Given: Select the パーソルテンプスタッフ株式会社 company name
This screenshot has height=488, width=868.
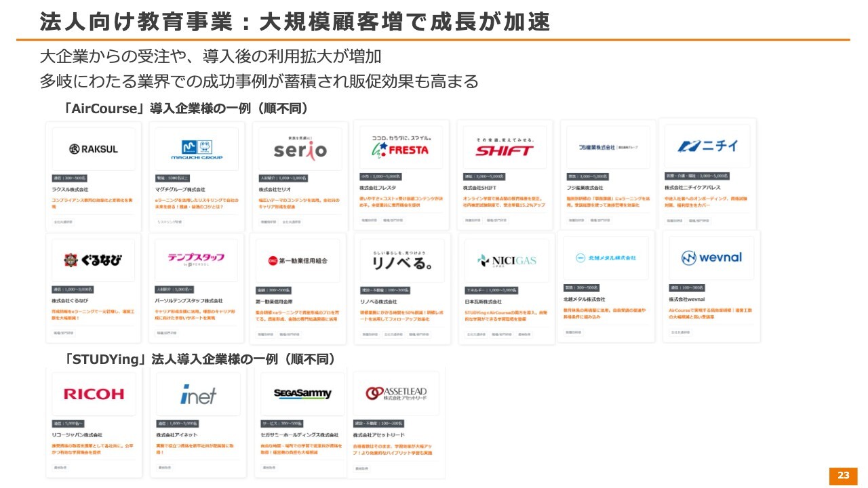Looking at the screenshot, I should 189,300.
